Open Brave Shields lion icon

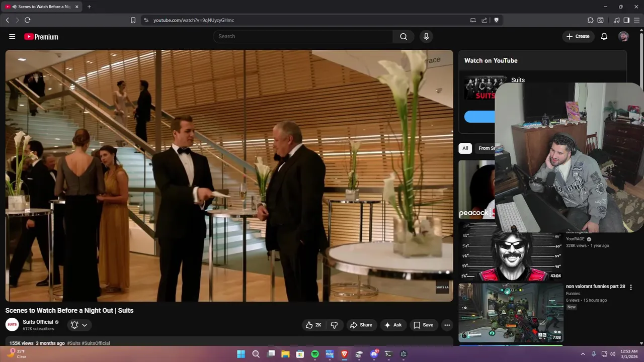(496, 20)
